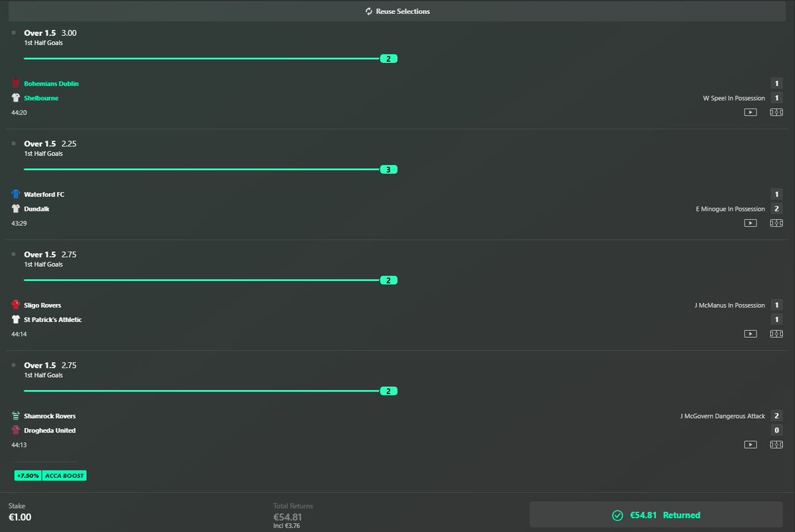Click the Incl €3.76 text
The height and width of the screenshot is (532, 795).
point(287,526)
